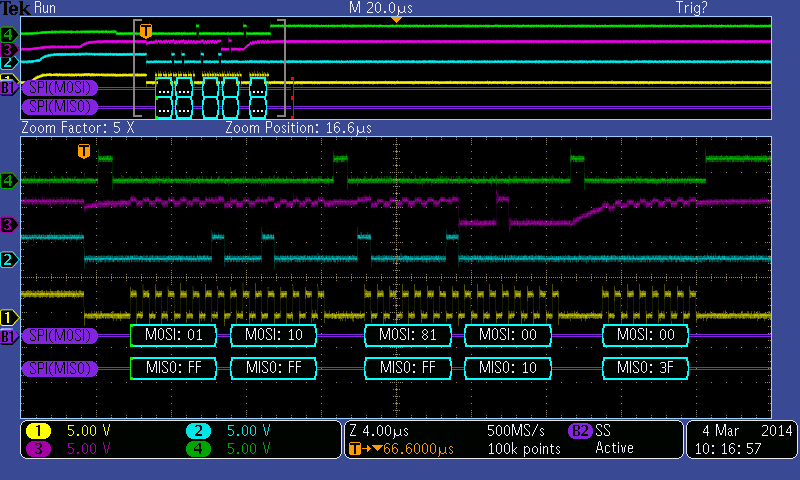Click the channel 2 marker in overview
Viewport: 800px width, 480px height.
point(8,63)
